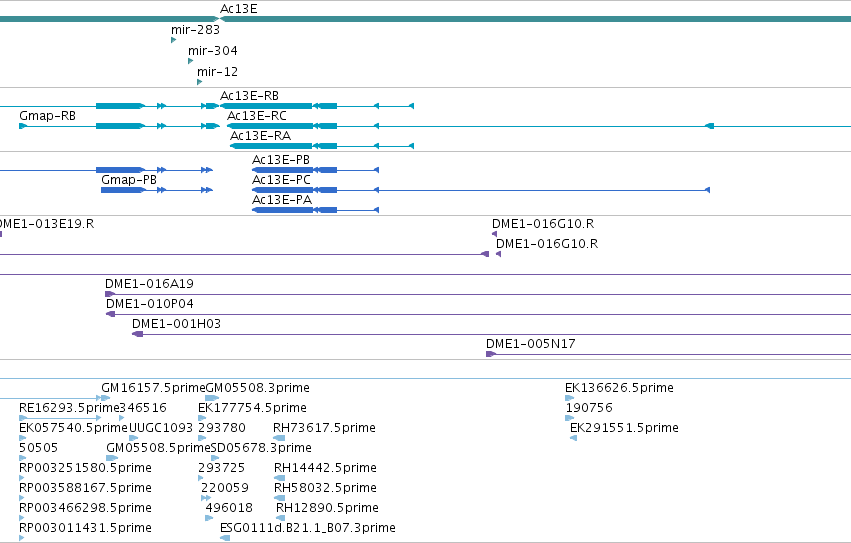
Task: Click the Ac13E-PA protein label
Action: pyautogui.click(x=282, y=200)
